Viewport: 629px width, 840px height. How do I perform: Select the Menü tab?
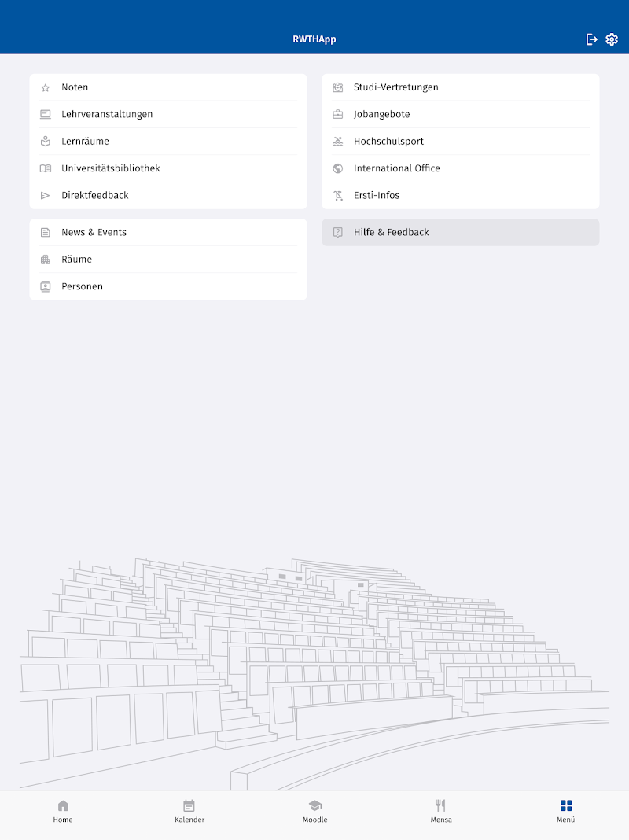pos(566,811)
